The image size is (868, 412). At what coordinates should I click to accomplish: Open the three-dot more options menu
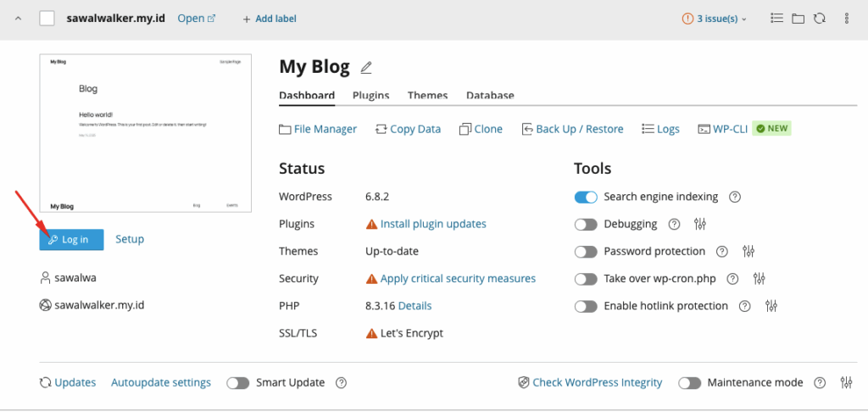click(847, 19)
